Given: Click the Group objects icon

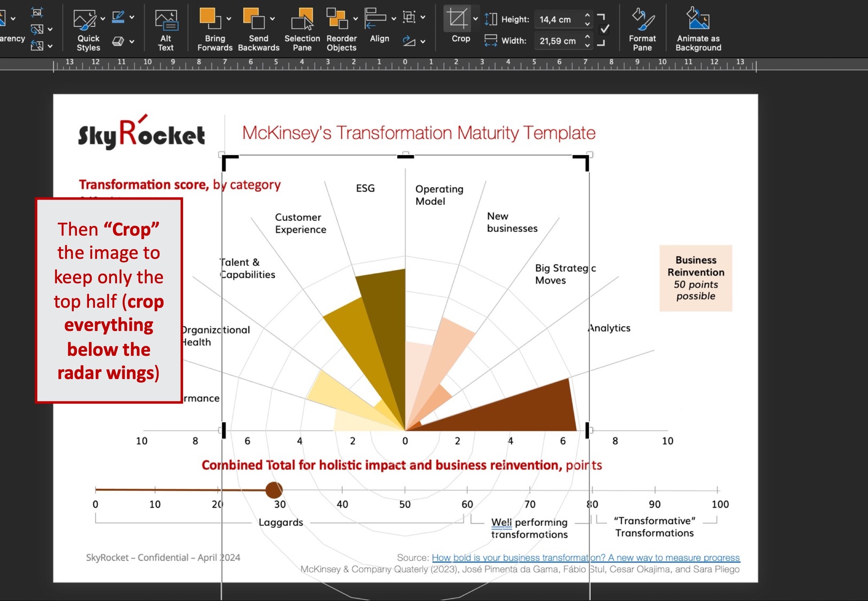Looking at the screenshot, I should (x=409, y=17).
